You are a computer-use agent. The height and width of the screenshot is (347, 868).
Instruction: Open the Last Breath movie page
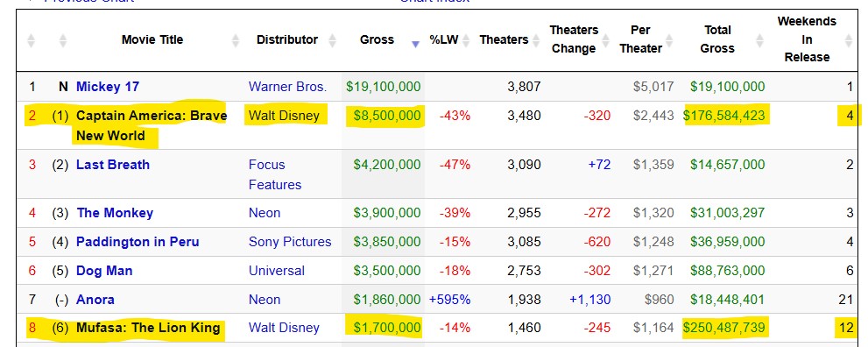pos(113,165)
